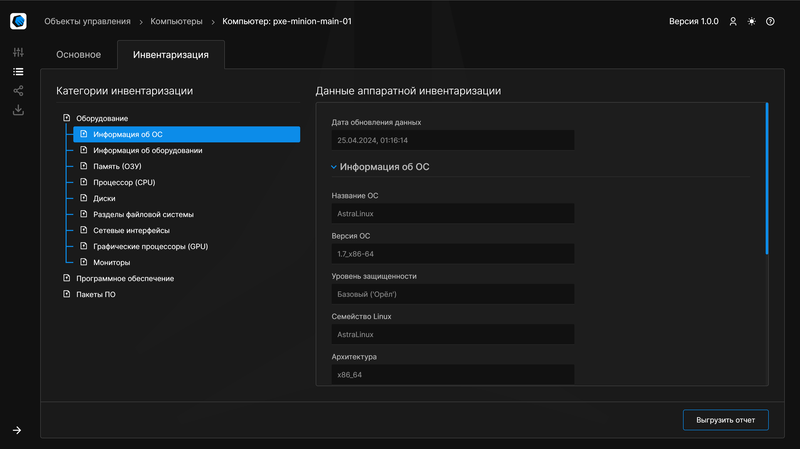Viewport: 800px width, 449px height.
Task: Expand the 'Пакеты ПО' tree node
Action: tap(67, 294)
